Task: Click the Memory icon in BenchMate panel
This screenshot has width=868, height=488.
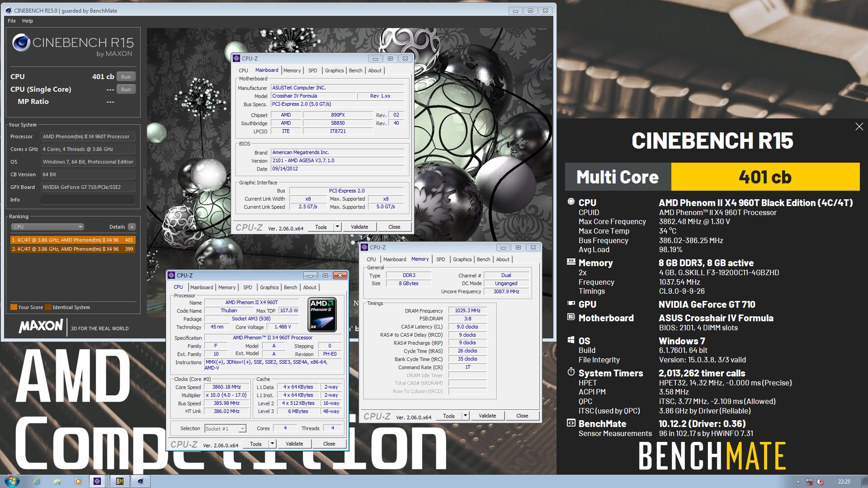Action: click(571, 262)
